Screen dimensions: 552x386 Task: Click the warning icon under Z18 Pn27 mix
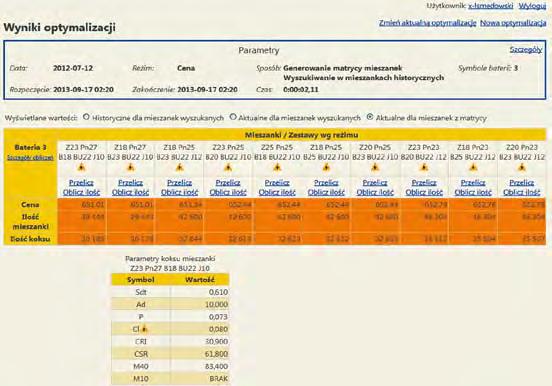click(x=130, y=167)
